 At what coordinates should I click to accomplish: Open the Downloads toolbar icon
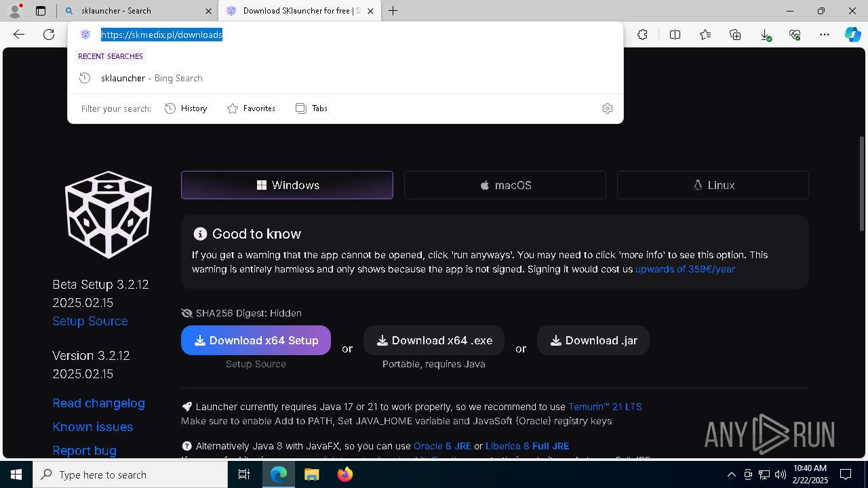tap(765, 35)
